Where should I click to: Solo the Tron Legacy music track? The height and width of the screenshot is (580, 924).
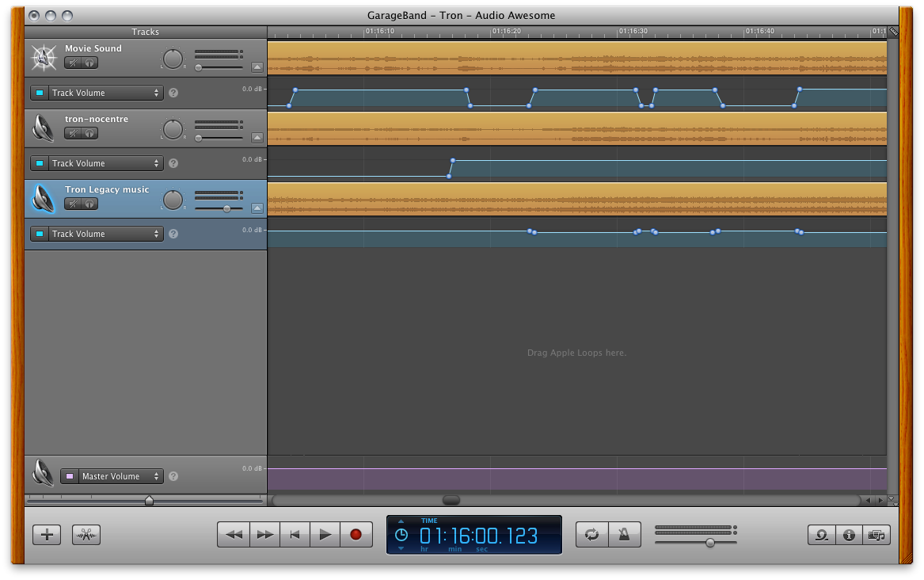click(x=89, y=204)
